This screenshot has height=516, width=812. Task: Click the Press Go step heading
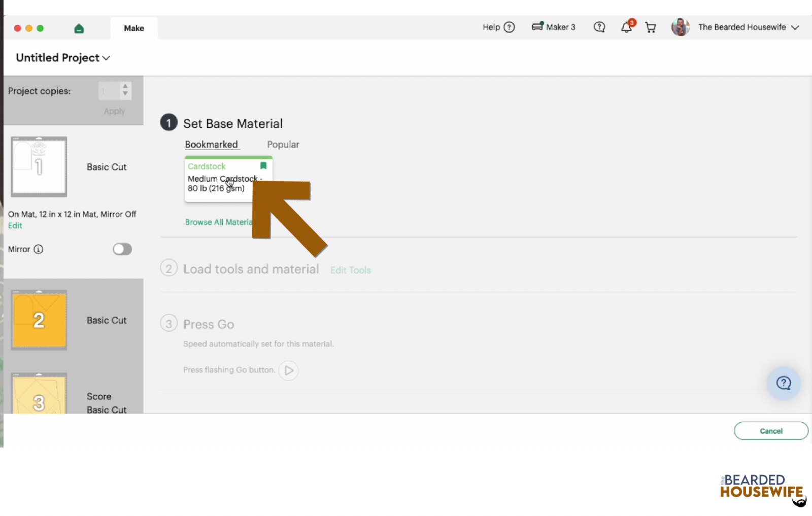pos(209,324)
